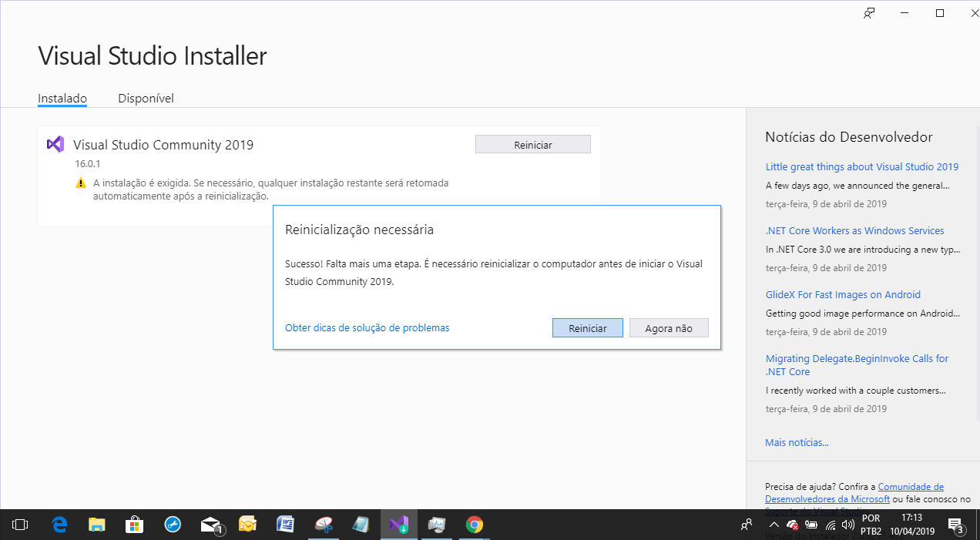Image resolution: width=980 pixels, height=540 pixels.
Task: Open the Snipping Tool from the taskbar
Action: pyautogui.click(x=324, y=525)
